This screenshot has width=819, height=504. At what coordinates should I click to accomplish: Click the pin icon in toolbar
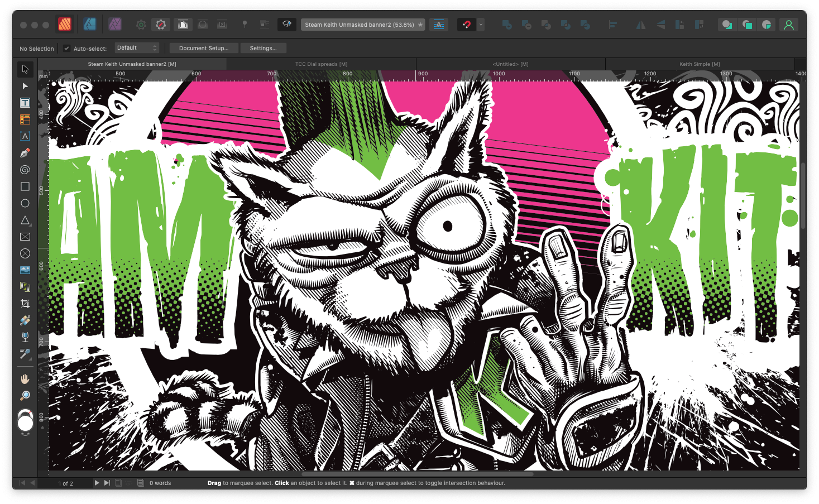[x=245, y=25]
